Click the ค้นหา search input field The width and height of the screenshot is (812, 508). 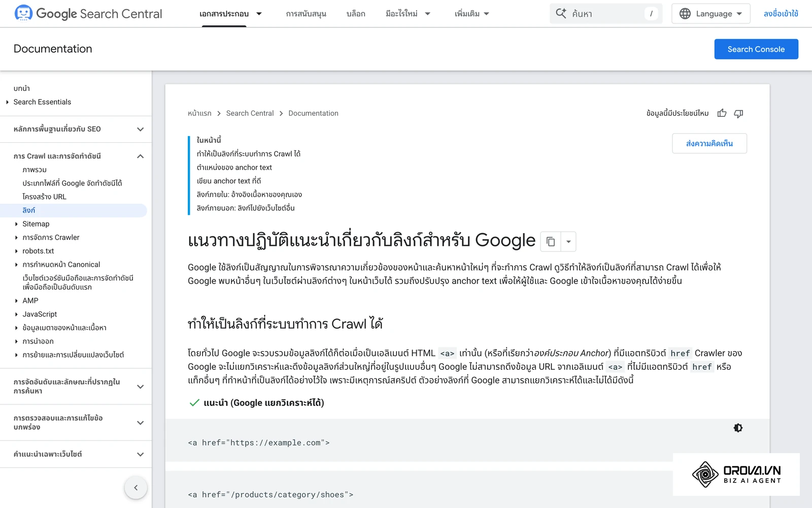click(x=606, y=14)
